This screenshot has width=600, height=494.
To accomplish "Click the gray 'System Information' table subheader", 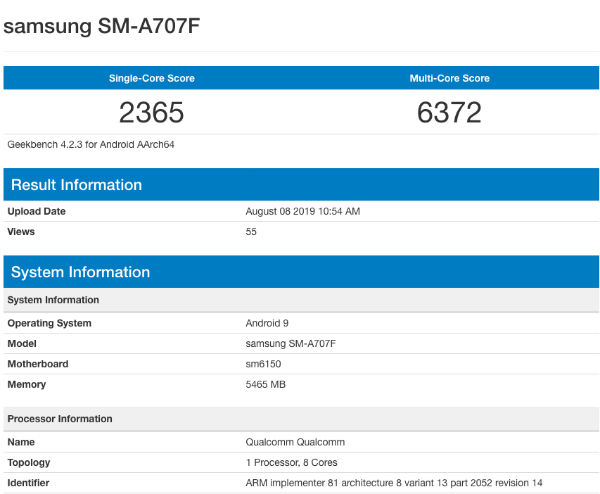I will click(301, 300).
